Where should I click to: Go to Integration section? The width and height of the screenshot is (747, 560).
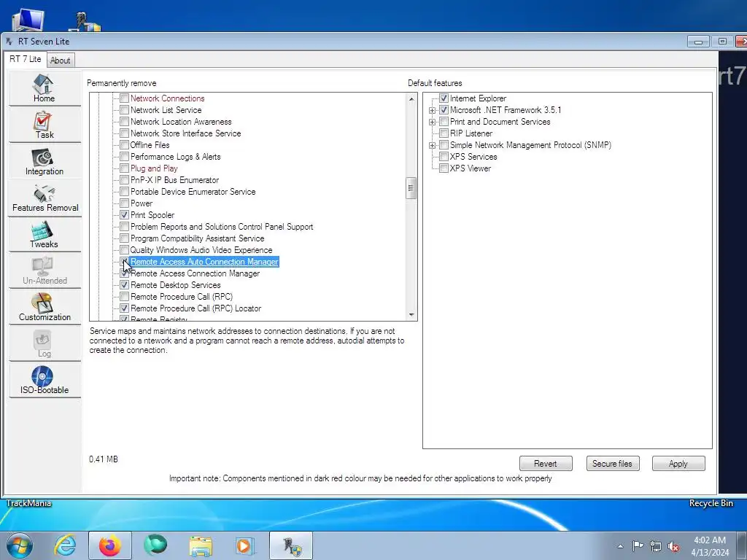(x=44, y=161)
